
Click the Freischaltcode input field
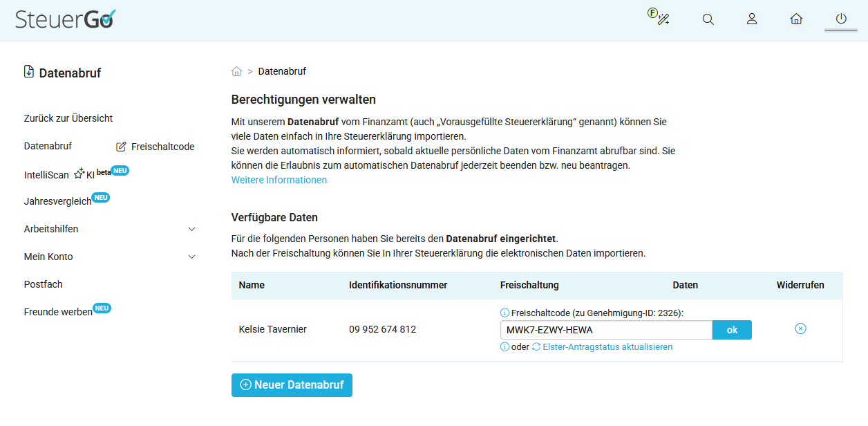click(x=606, y=330)
